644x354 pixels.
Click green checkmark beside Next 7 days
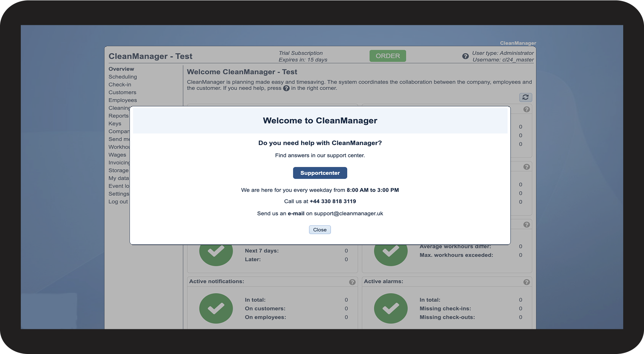(216, 255)
